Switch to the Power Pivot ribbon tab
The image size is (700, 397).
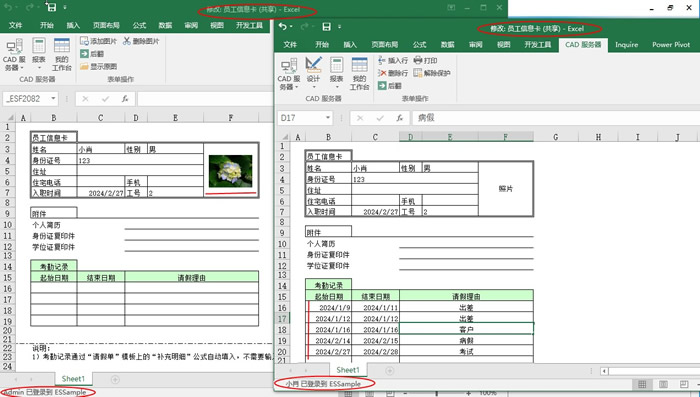point(671,45)
